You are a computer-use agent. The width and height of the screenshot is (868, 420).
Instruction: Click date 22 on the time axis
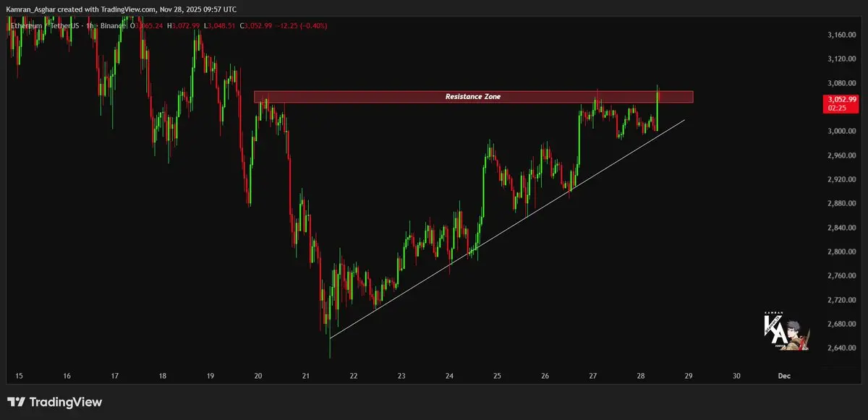(354, 376)
